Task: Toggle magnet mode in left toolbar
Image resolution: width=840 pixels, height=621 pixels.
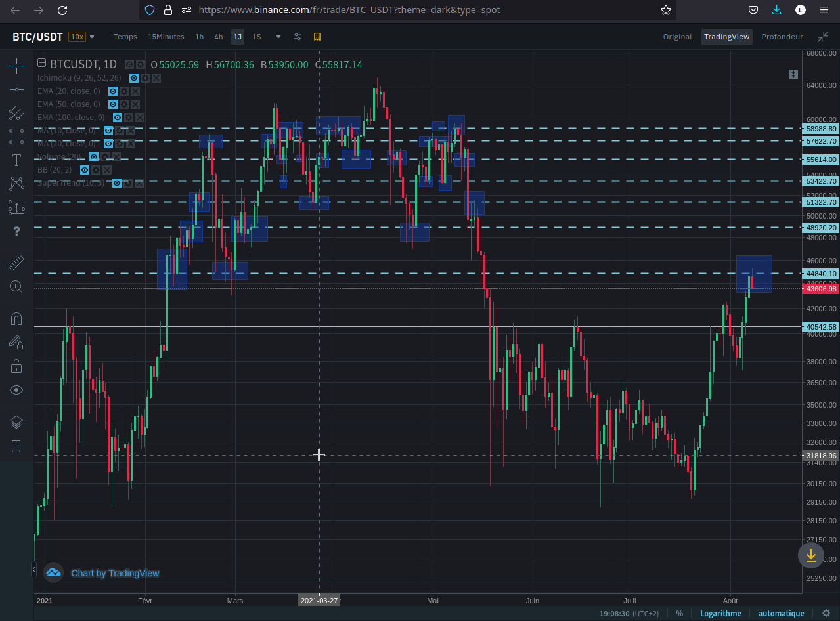Action: pos(16,319)
